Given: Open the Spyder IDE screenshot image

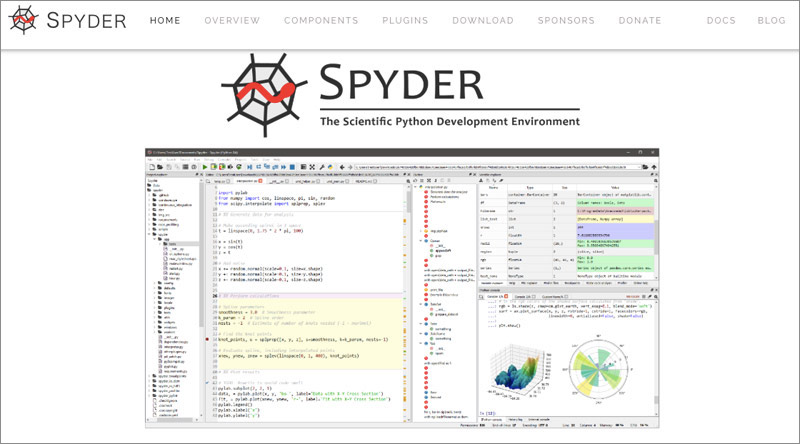Looking at the screenshot, I should tap(402, 288).
